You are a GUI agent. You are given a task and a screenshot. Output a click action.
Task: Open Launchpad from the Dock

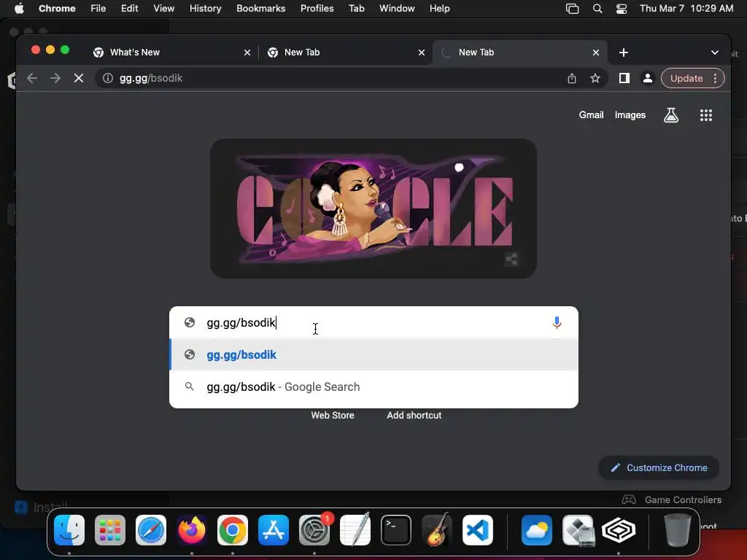point(110,530)
